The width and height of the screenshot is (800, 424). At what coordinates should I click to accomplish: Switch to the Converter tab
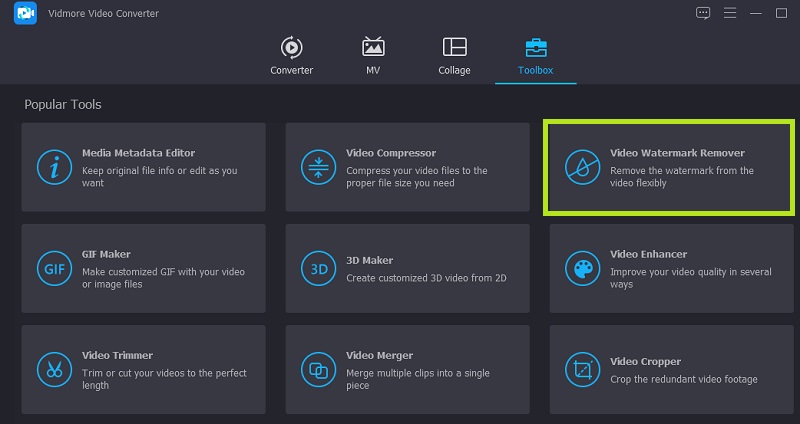coord(291,55)
